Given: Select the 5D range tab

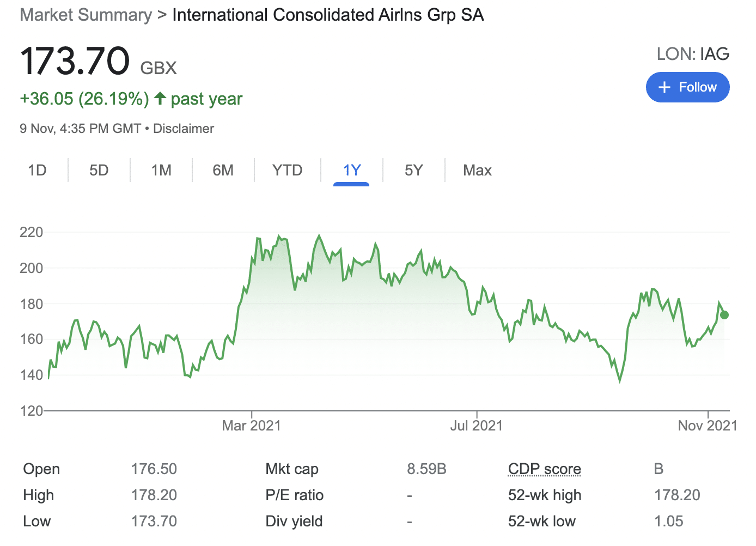Looking at the screenshot, I should click(99, 171).
